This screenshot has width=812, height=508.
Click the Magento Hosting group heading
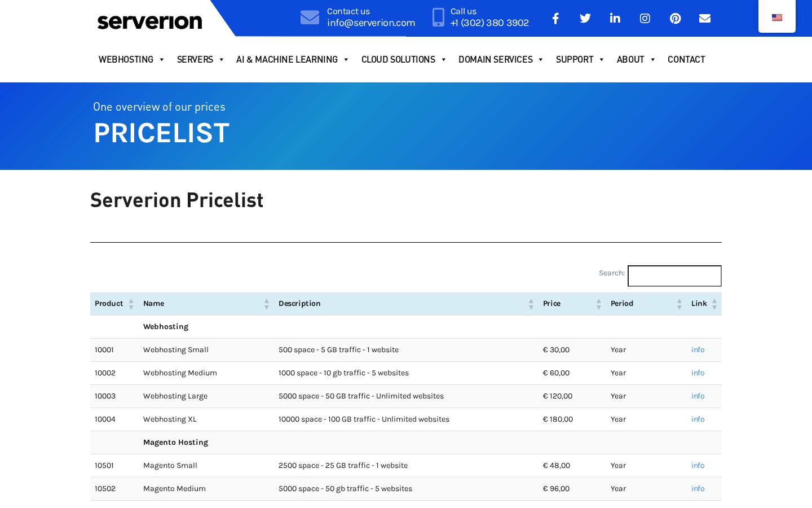175,443
